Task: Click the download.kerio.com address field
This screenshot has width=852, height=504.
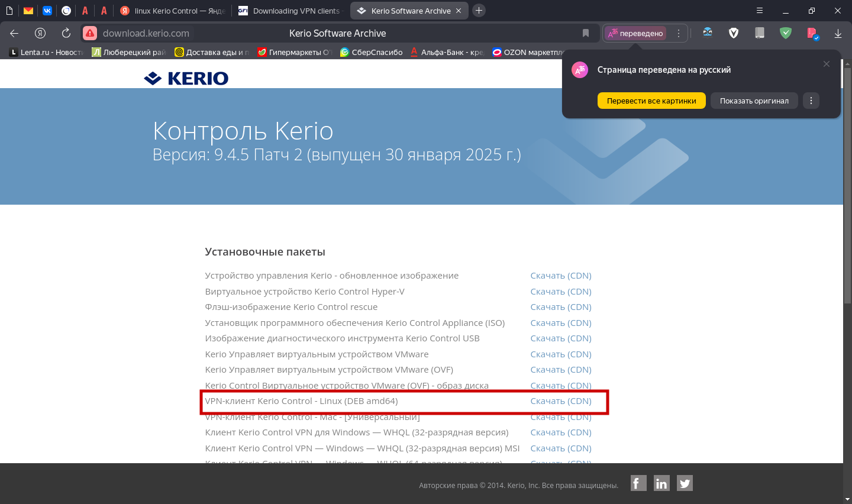Action: (x=146, y=33)
